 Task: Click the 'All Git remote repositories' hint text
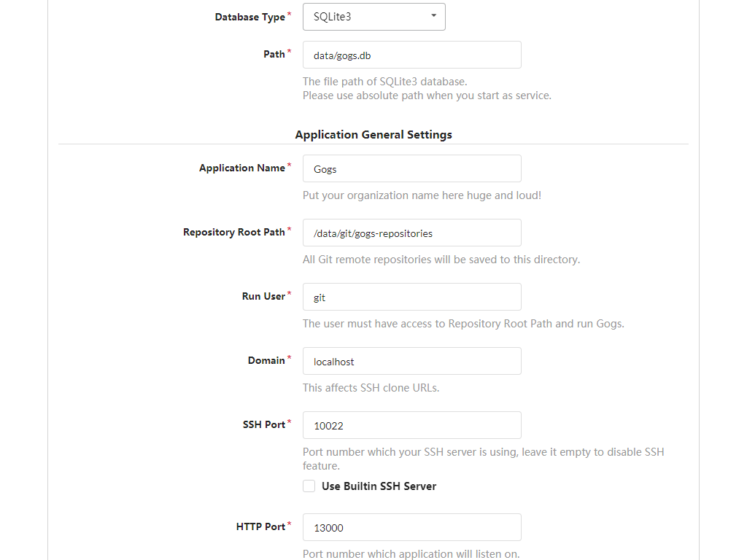tap(441, 260)
